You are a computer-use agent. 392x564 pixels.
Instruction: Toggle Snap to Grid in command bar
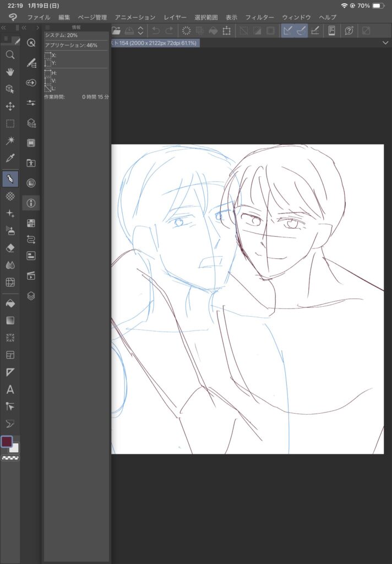(x=315, y=31)
